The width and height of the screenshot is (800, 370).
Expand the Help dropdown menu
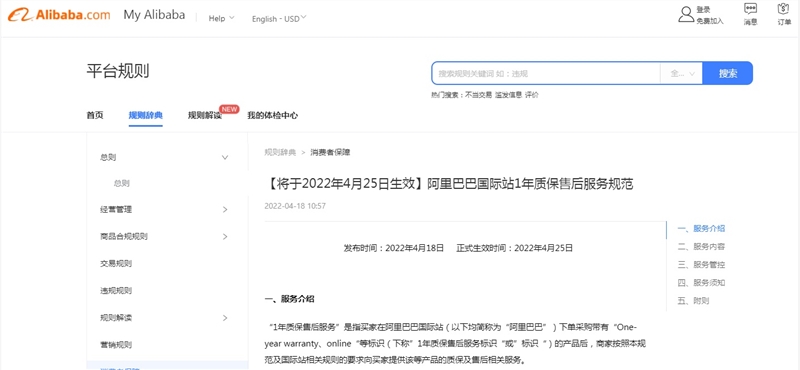221,18
